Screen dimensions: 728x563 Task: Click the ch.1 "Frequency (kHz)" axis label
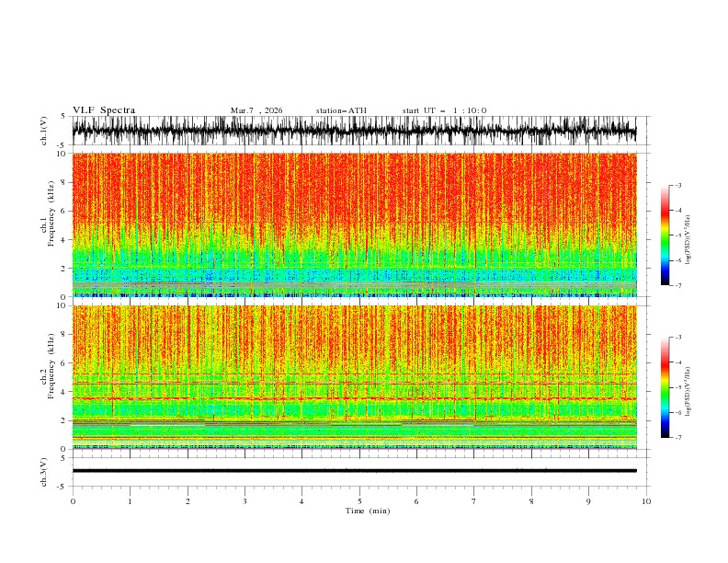click(51, 213)
